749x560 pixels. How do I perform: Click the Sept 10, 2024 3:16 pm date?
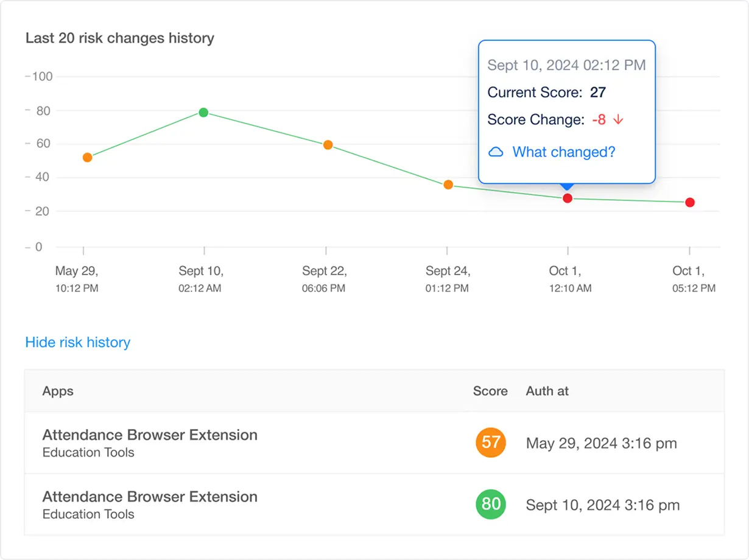click(602, 505)
